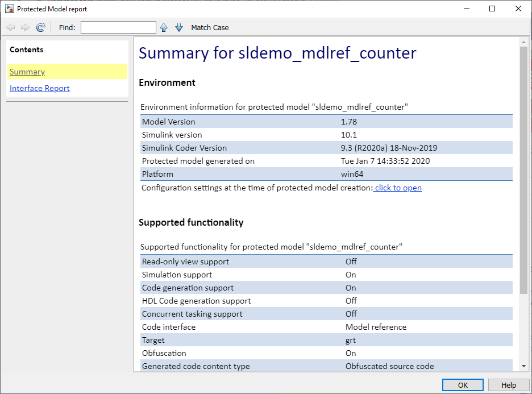Click the vertical scrollbar of the report
The width and height of the screenshot is (532, 394).
523,171
